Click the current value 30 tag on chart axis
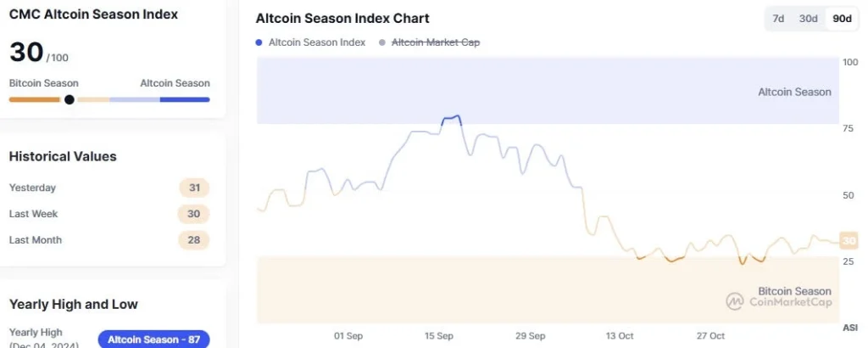 coord(849,242)
